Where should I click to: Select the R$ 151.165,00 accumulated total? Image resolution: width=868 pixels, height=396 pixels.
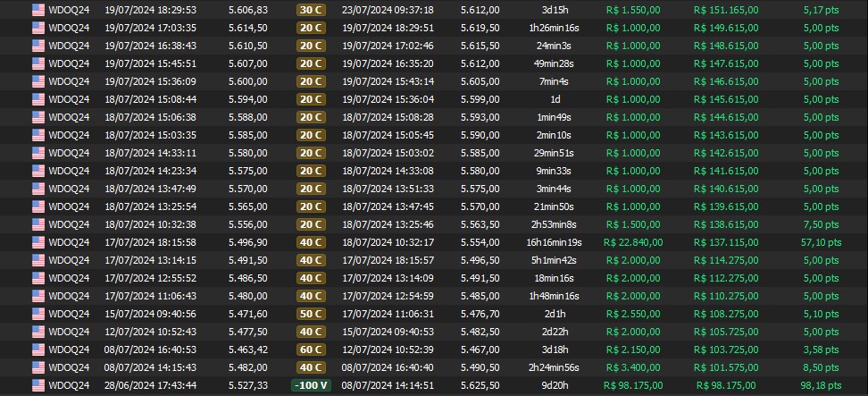click(x=726, y=10)
